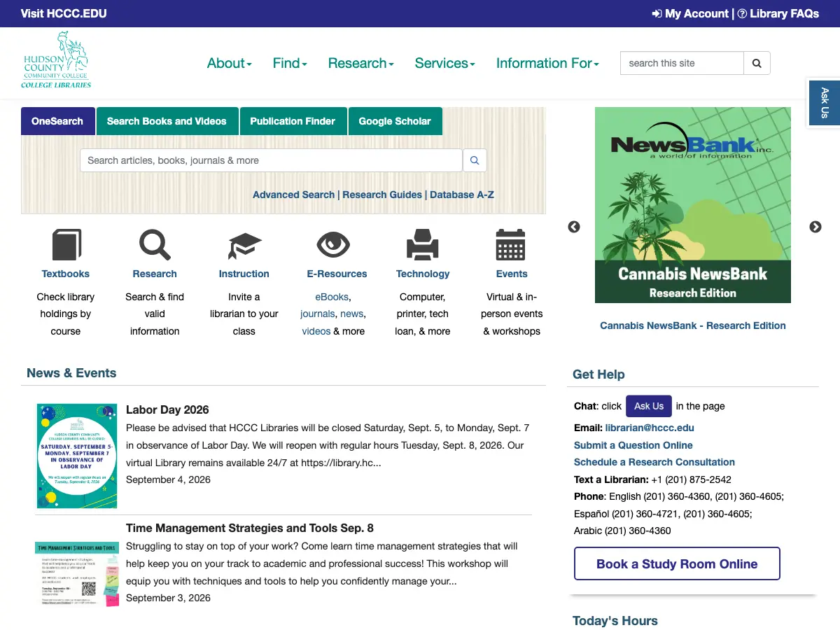Open the E-Resources heading link
The width and height of the screenshot is (840, 630).
[337, 274]
